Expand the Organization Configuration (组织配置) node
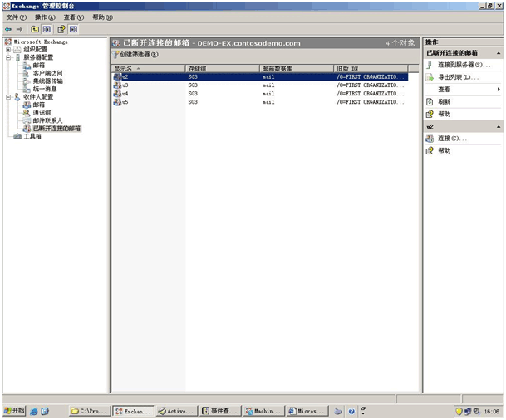This screenshot has height=420, width=506. pyautogui.click(x=8, y=50)
